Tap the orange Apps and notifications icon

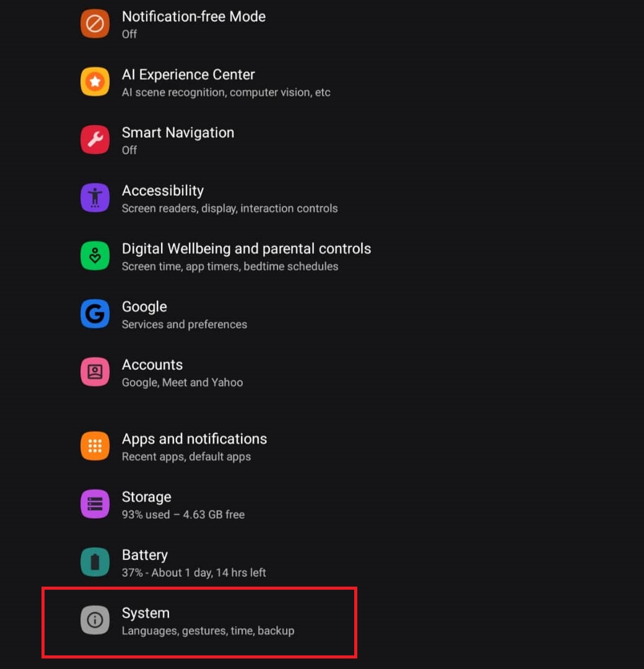coord(95,447)
